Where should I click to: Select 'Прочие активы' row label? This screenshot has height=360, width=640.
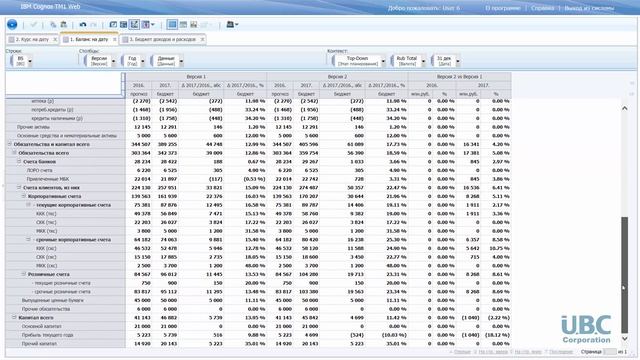pos(33,127)
